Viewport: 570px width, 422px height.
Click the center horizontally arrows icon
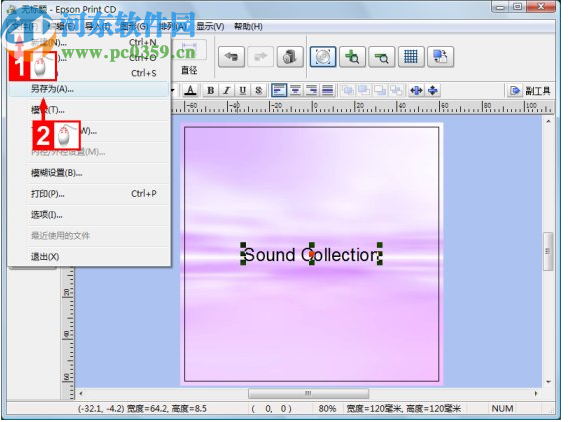(416, 90)
